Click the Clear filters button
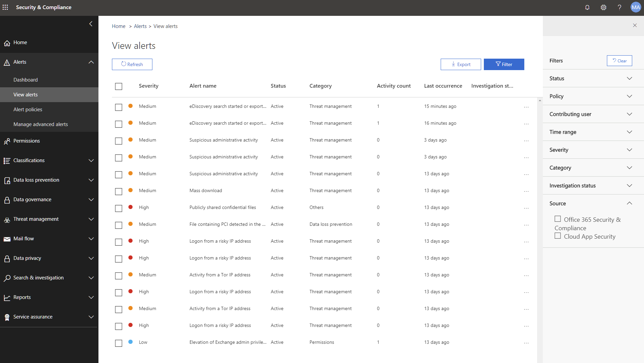This screenshot has height=363, width=644. pos(619,61)
